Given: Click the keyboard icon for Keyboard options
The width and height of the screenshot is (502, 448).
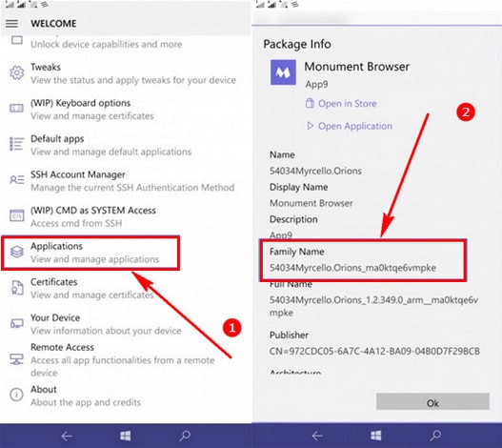Looking at the screenshot, I should [16, 109].
